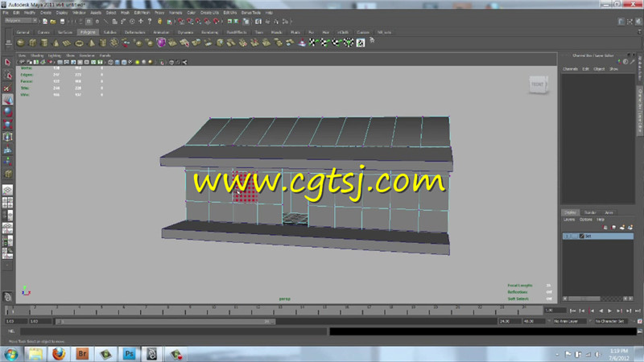The width and height of the screenshot is (644, 362).
Task: Click the purple icon on the Polygons shelf
Action: (161, 43)
